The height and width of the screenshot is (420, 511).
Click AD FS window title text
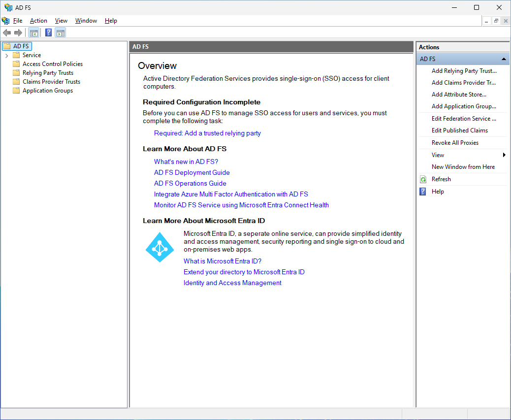tap(23, 7)
